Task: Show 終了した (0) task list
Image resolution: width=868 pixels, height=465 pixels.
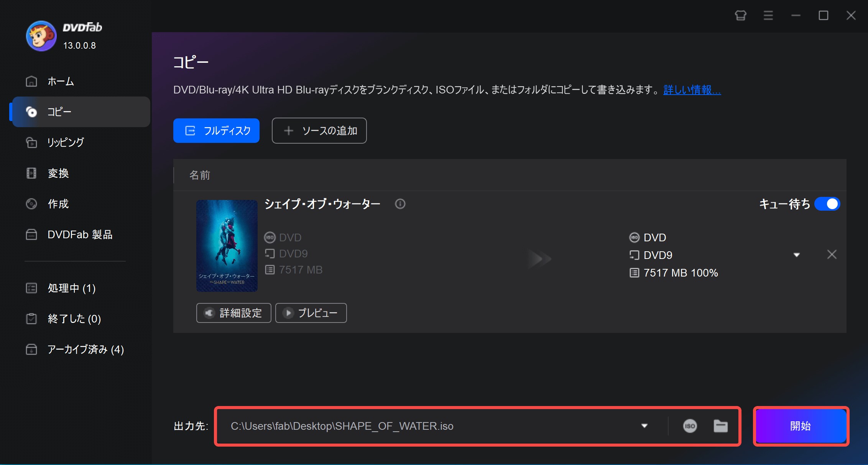Action: 81,319
